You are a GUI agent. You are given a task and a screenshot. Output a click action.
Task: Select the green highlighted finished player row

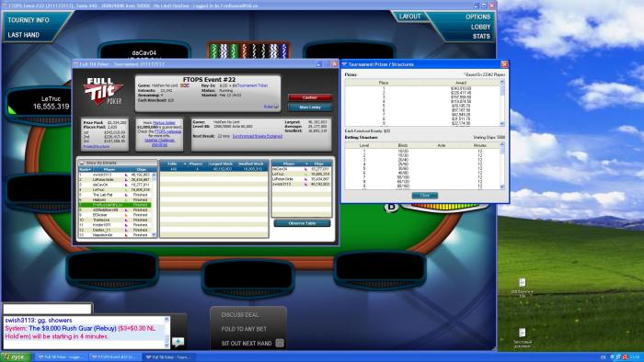115,205
